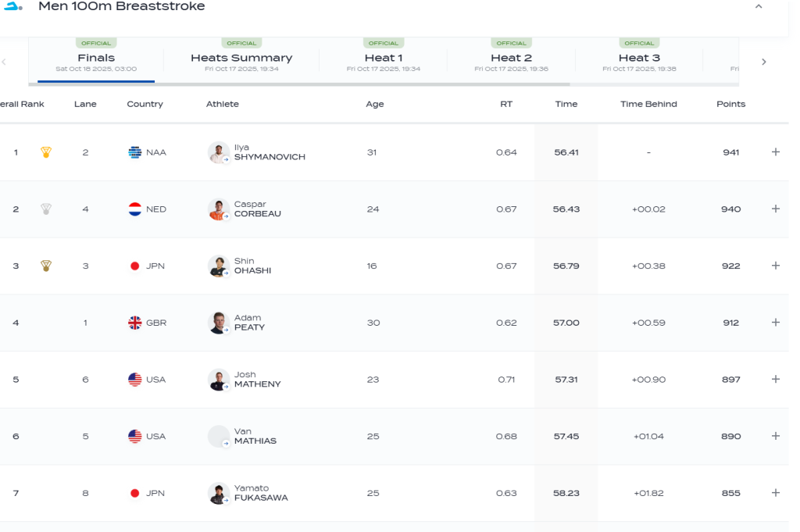
Task: Click the Great Britain flag icon
Action: tap(135, 323)
